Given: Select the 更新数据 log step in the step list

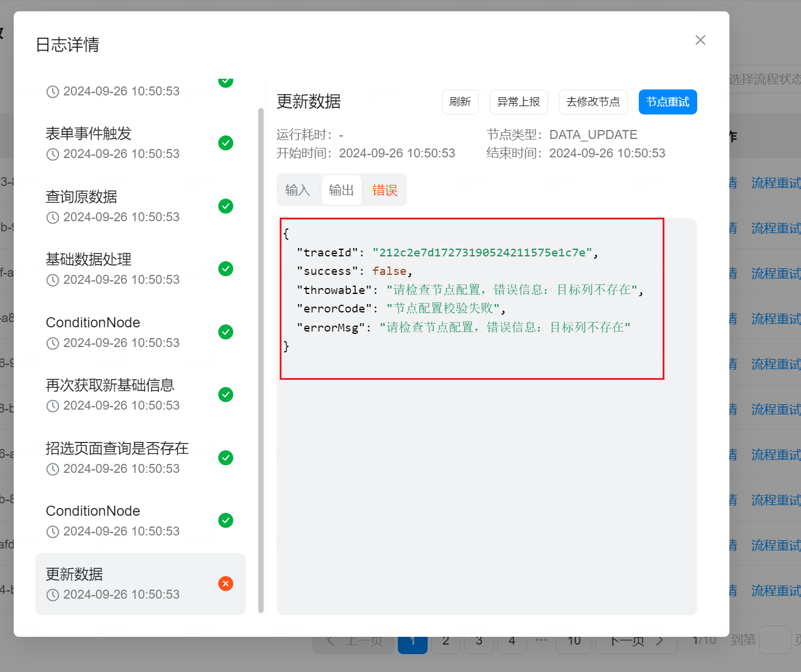Looking at the screenshot, I should (140, 584).
